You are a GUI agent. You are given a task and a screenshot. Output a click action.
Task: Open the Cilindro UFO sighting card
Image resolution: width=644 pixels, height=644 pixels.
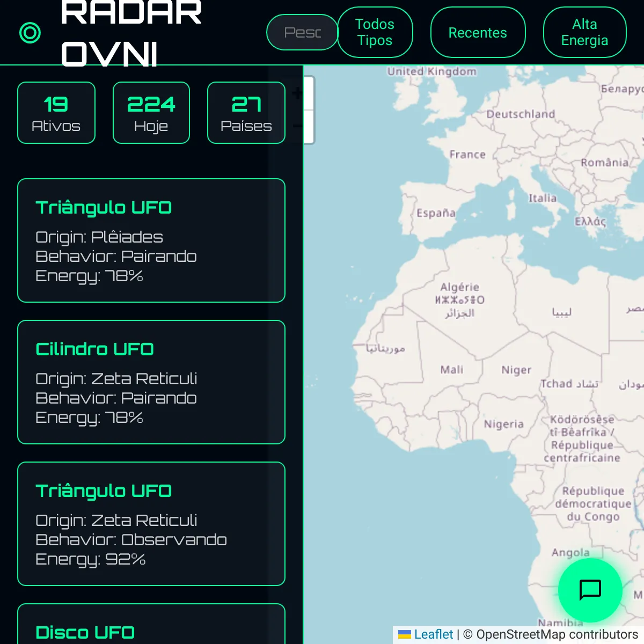[x=151, y=382]
